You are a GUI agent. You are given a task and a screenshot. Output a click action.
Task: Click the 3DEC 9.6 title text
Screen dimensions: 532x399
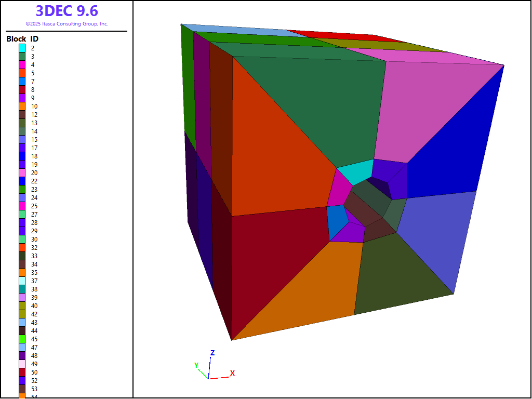coord(66,11)
